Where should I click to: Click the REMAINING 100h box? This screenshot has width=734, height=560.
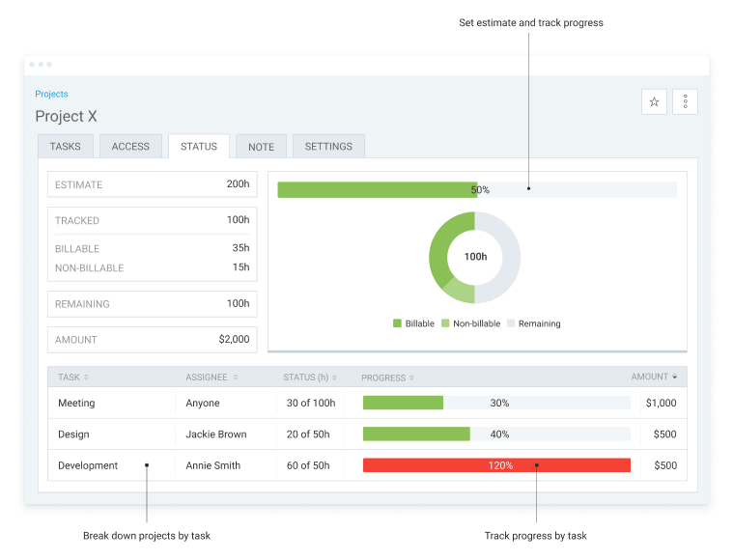point(153,303)
